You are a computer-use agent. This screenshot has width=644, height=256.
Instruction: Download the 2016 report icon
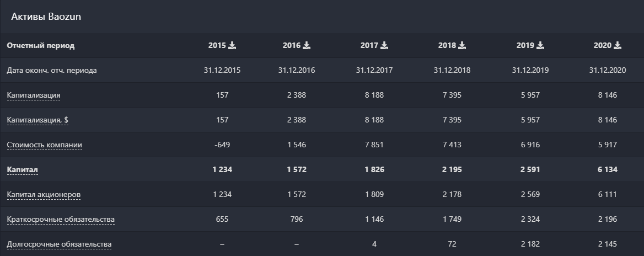(x=307, y=45)
